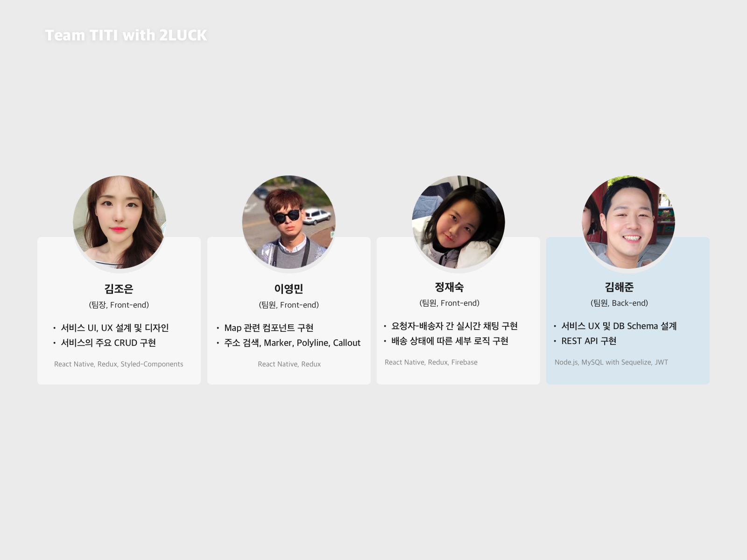Click the name 정재숙
The image size is (747, 560).
click(x=449, y=287)
